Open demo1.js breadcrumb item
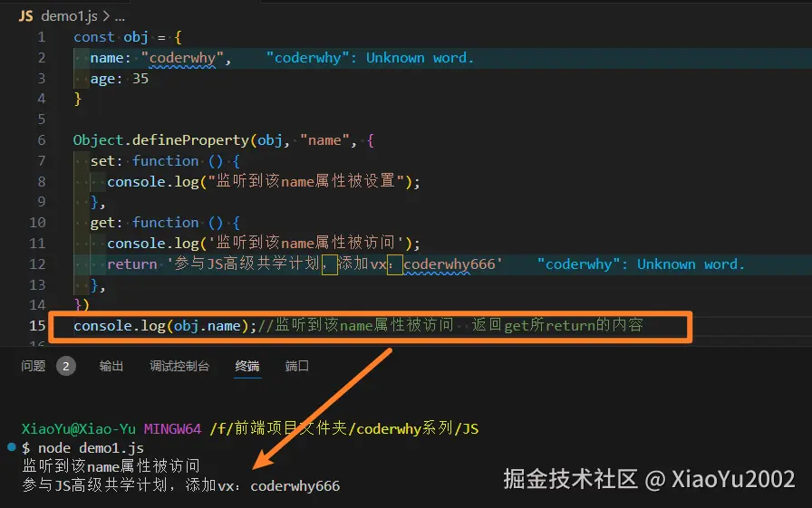 (70, 16)
